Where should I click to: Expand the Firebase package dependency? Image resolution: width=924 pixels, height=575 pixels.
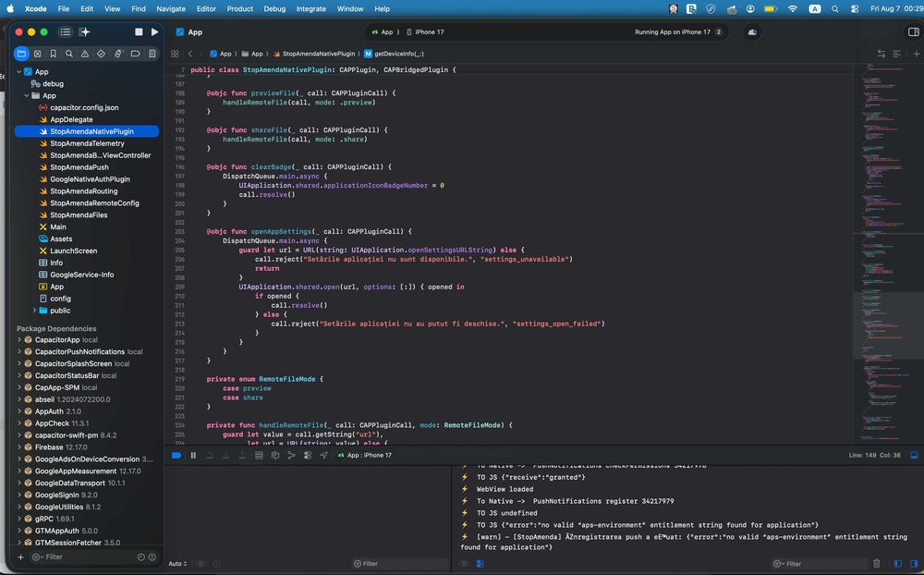pos(19,447)
